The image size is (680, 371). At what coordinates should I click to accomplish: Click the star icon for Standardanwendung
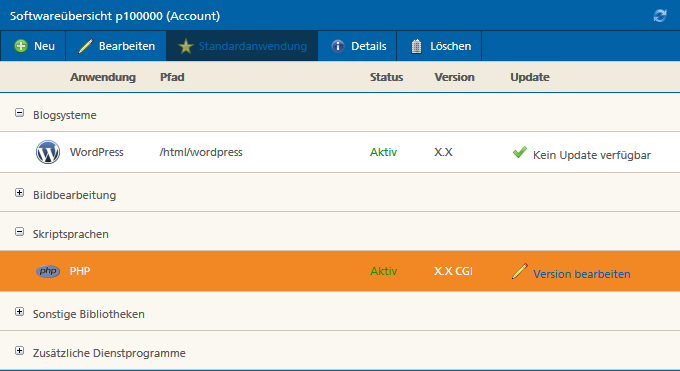[186, 46]
